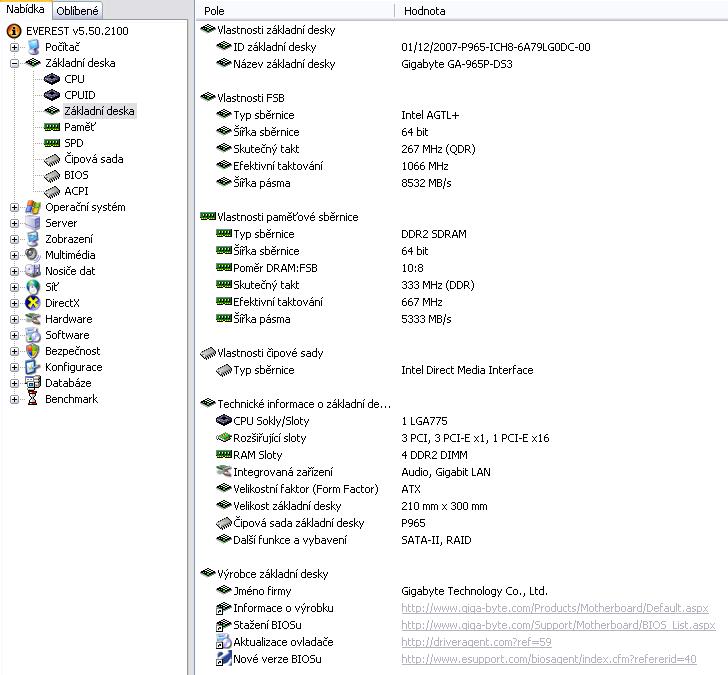The image size is (728, 675).
Task: Click the Integrovaná zařízení row
Action: pyautogui.click(x=462, y=472)
